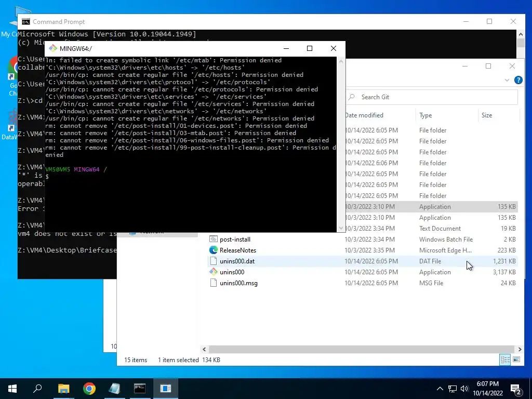Open File Explorer from the taskbar
This screenshot has height=399, width=532.
[x=63, y=389]
